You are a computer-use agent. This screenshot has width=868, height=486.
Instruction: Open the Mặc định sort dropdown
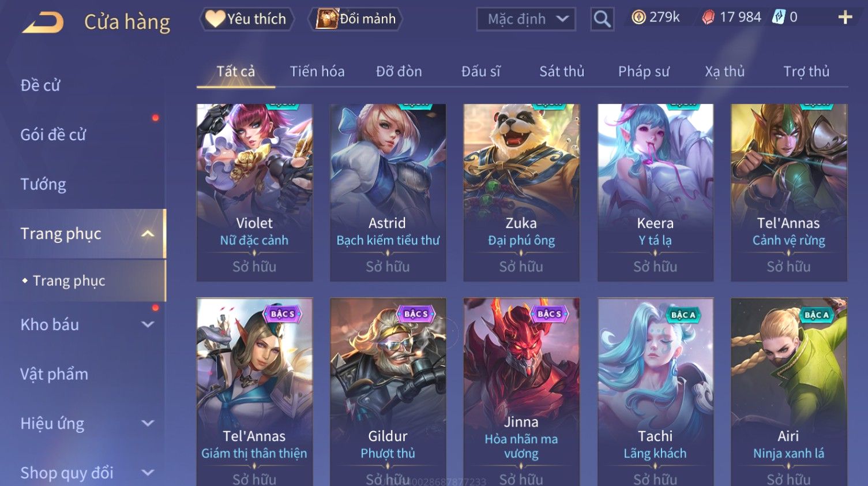pos(526,19)
